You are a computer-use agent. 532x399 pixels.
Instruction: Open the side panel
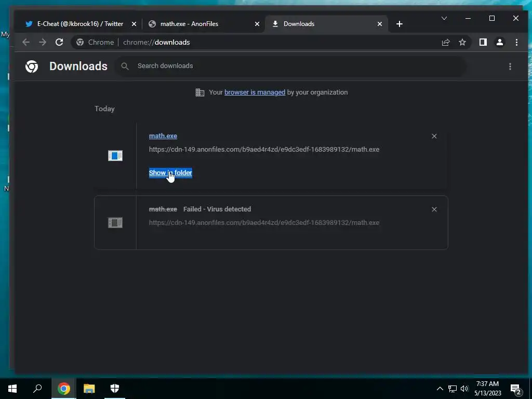click(x=483, y=43)
